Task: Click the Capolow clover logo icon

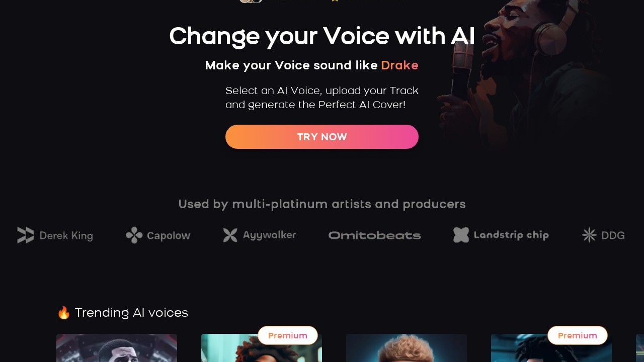Action: (x=134, y=235)
